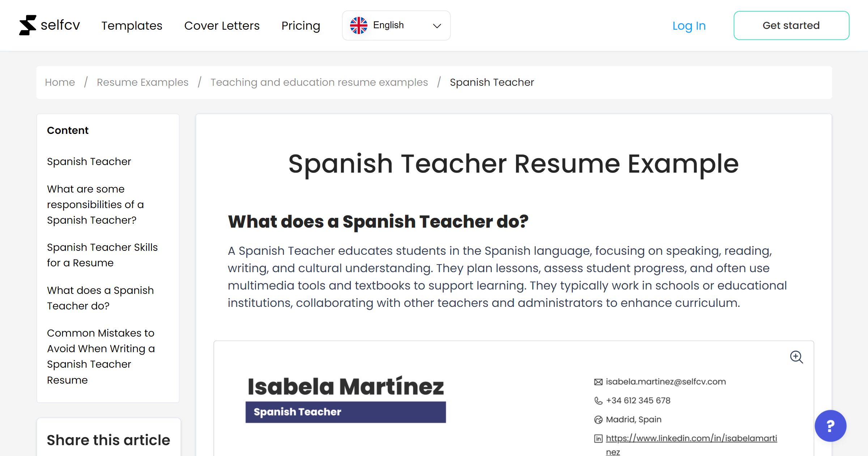This screenshot has width=868, height=456.
Task: Open the Cover Letters menu
Action: click(222, 25)
